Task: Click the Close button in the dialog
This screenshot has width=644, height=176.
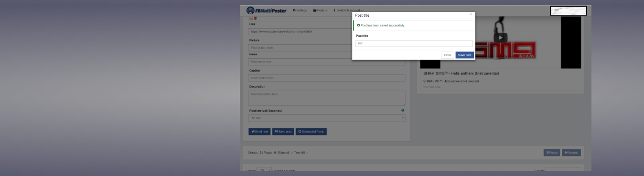Action: [448, 55]
